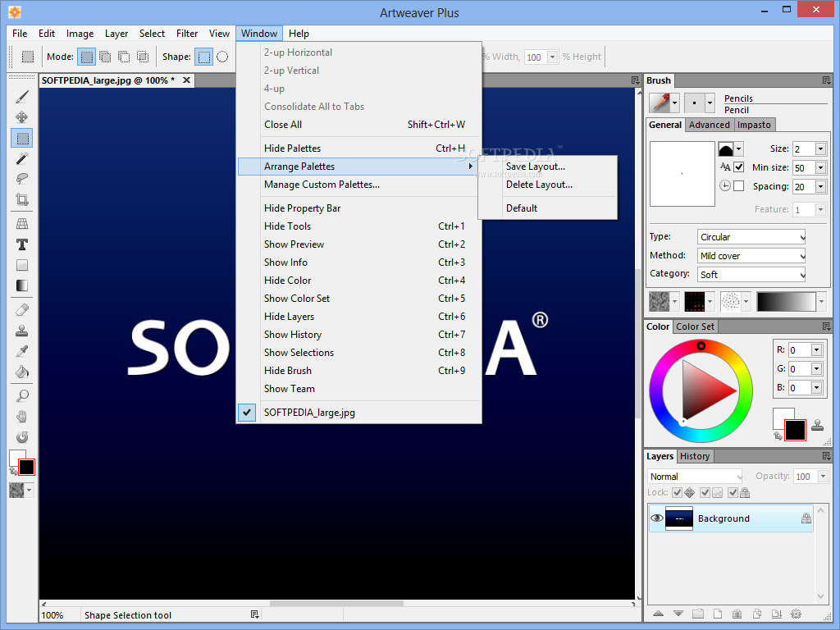This screenshot has width=840, height=630.
Task: Select the Stamp tool
Action: pyautogui.click(x=22, y=331)
